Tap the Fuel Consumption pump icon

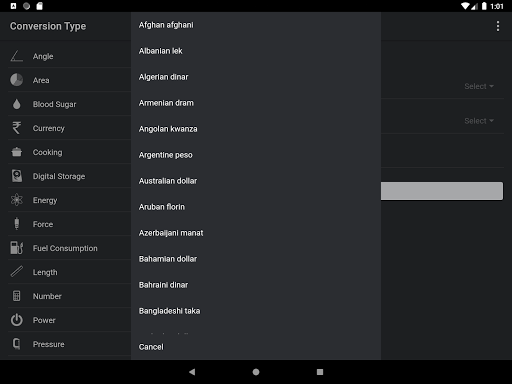[17, 248]
